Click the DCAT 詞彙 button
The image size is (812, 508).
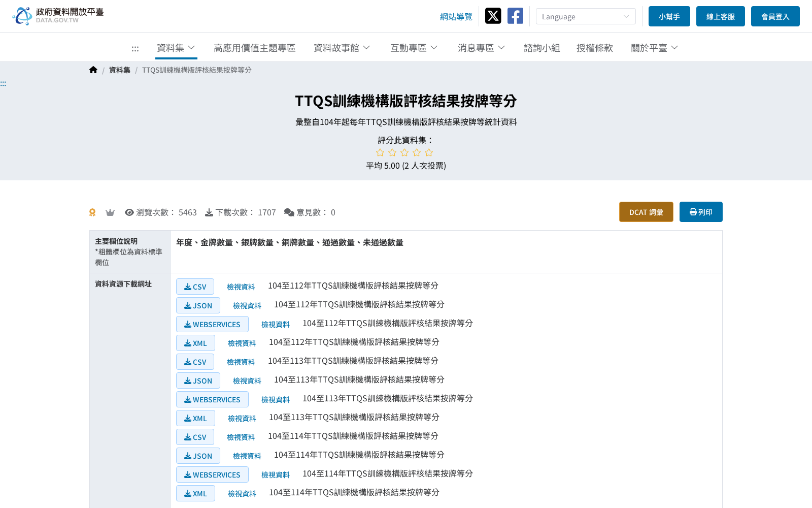tap(646, 212)
